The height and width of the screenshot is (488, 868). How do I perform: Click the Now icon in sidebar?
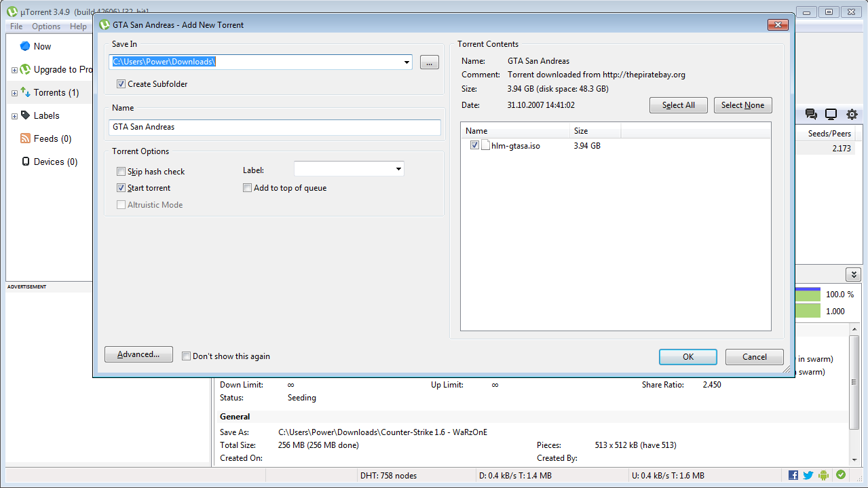point(25,46)
